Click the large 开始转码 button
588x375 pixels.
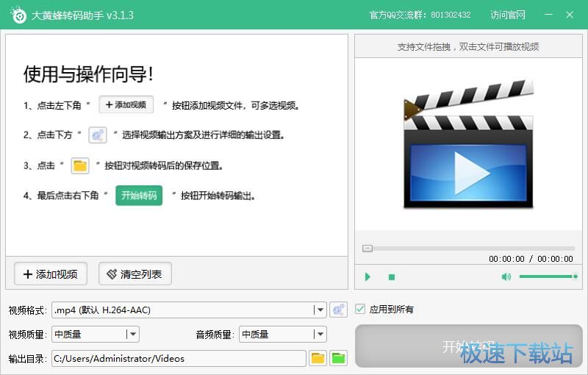[468, 346]
